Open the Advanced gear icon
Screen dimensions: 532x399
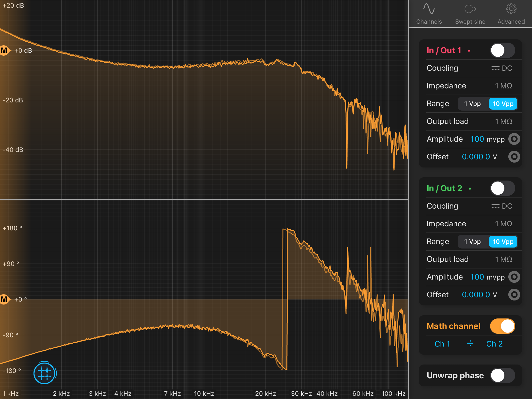click(511, 9)
